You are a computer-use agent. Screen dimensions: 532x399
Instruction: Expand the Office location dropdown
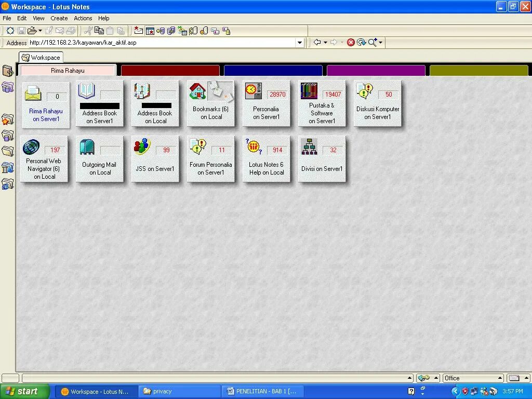pos(499,378)
